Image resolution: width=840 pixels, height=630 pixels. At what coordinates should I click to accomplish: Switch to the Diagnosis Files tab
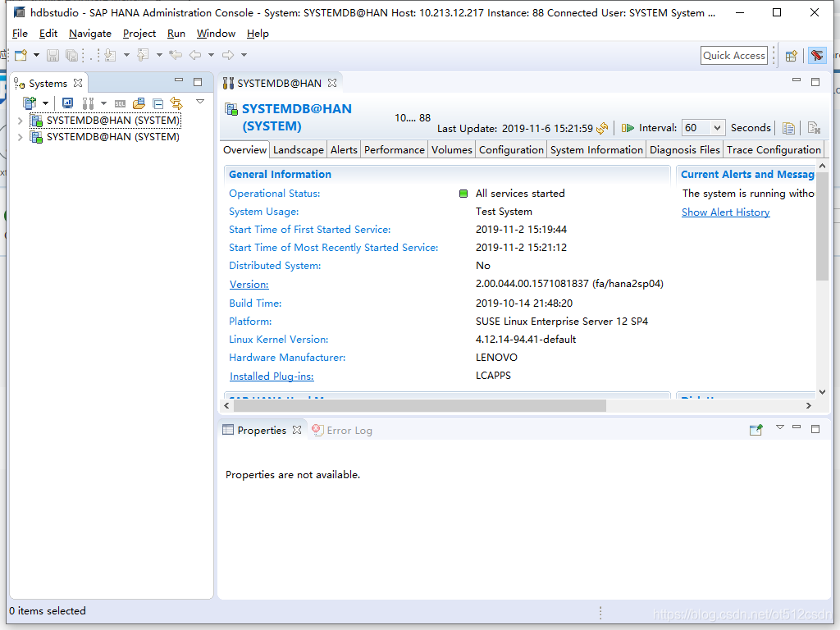(685, 150)
